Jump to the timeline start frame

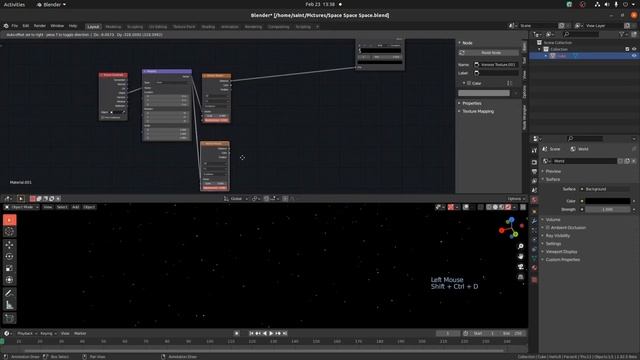[x=251, y=333]
